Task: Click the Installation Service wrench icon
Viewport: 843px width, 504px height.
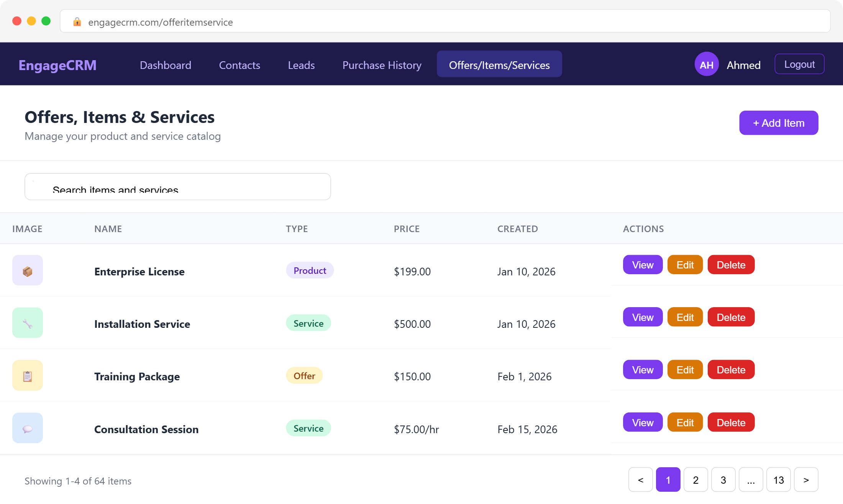Action: 27,323
